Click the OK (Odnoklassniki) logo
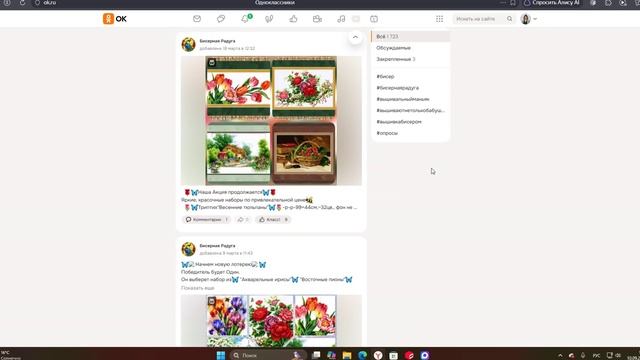Image resolution: width=640 pixels, height=360 pixels. [115, 19]
